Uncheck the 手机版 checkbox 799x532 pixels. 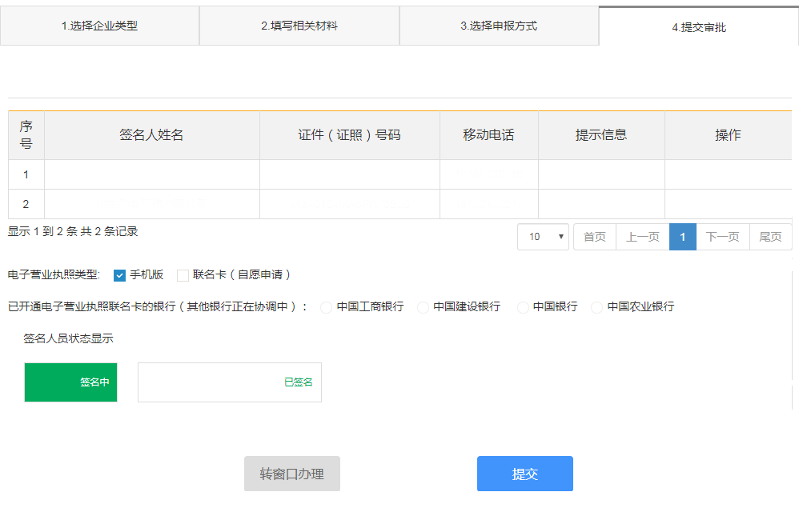119,275
